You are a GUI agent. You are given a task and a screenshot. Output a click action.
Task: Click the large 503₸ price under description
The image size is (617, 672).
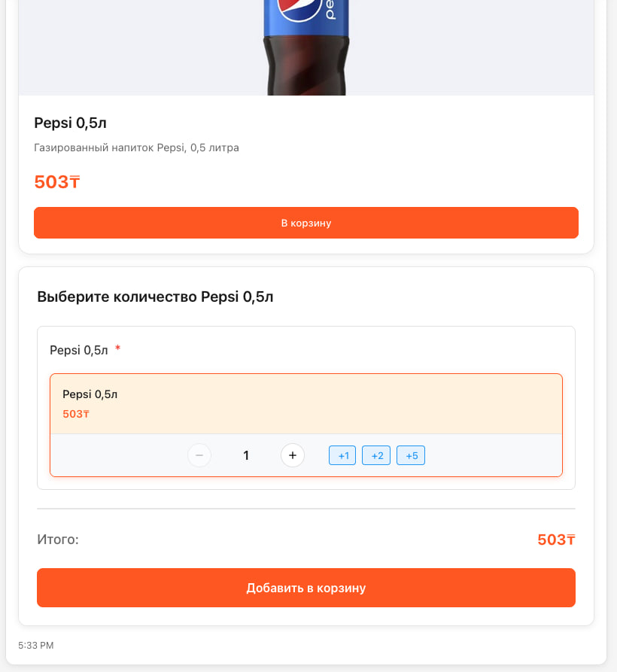tap(57, 182)
